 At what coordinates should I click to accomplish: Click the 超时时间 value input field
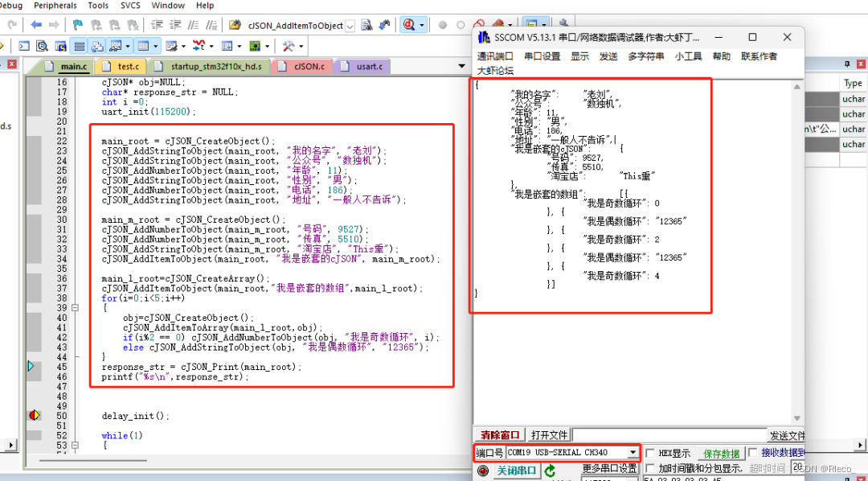pos(798,467)
